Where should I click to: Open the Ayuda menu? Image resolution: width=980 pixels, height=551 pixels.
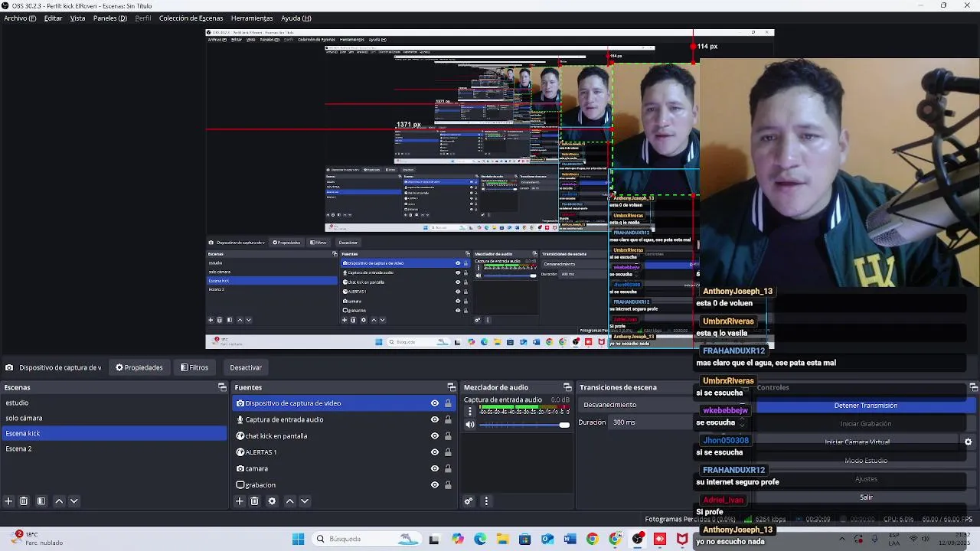[296, 18]
